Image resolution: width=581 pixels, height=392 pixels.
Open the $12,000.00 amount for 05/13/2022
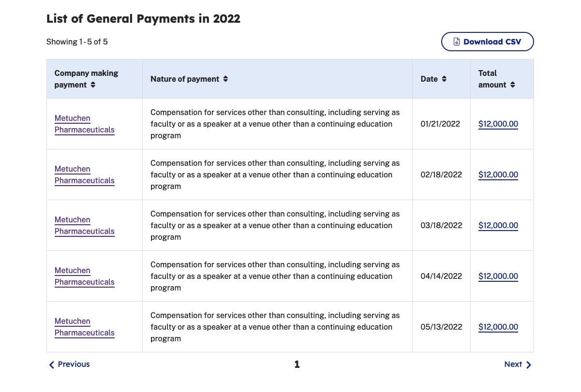pos(498,327)
